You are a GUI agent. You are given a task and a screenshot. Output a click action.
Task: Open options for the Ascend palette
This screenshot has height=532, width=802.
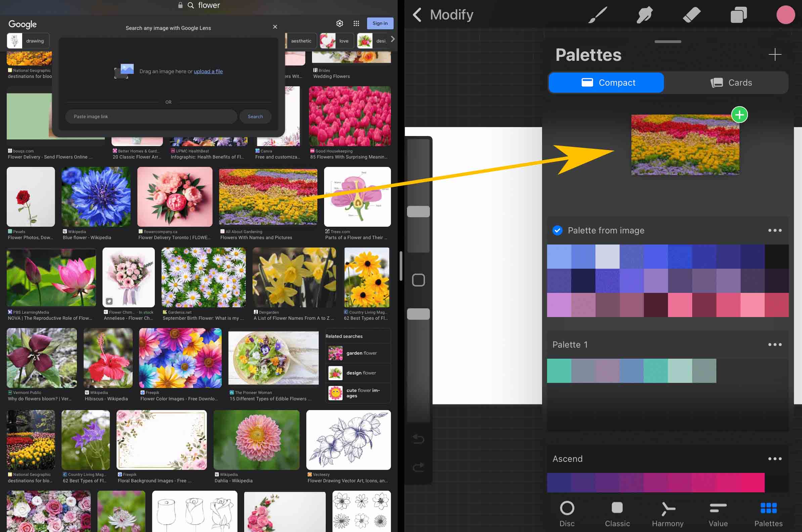(x=775, y=458)
